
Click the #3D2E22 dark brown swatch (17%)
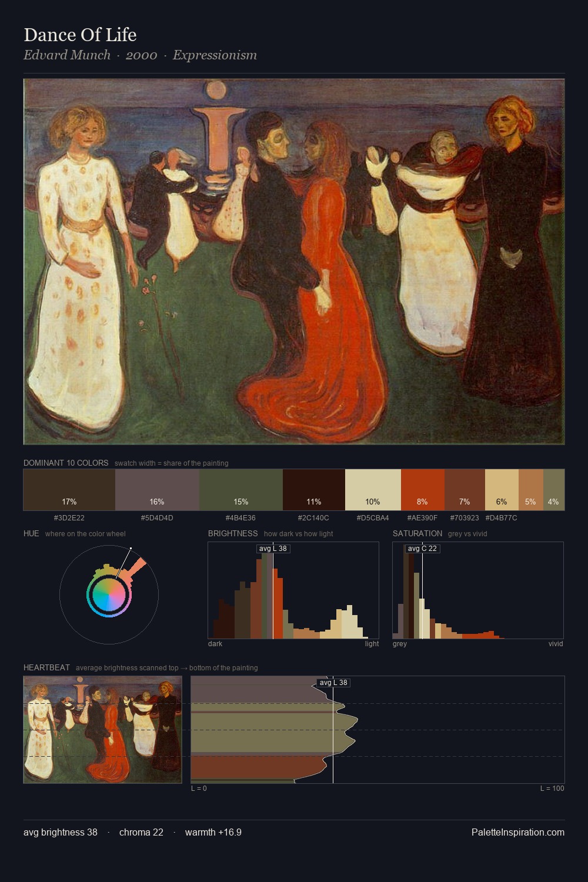pos(69,490)
